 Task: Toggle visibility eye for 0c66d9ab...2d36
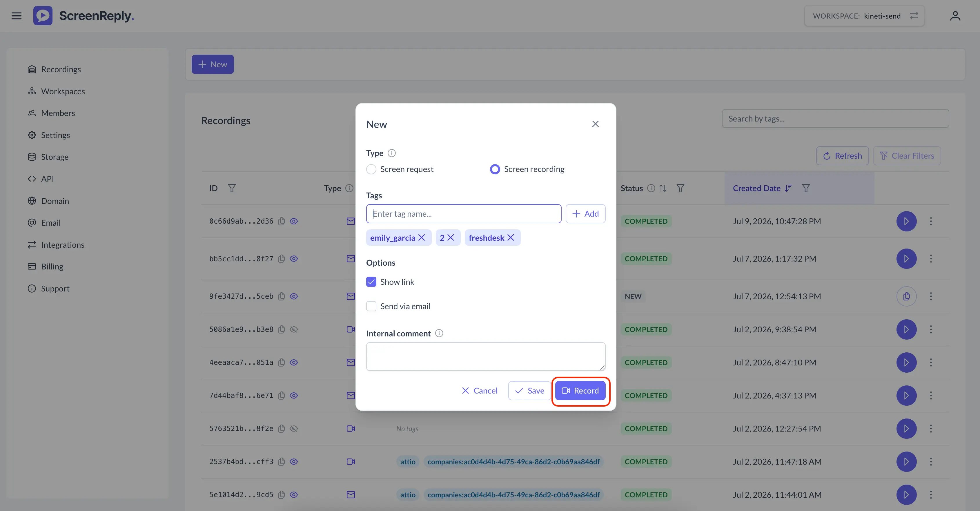294,221
